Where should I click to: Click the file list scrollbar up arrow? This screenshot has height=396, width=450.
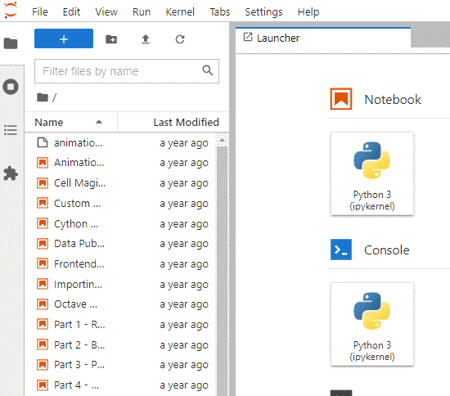point(222,140)
